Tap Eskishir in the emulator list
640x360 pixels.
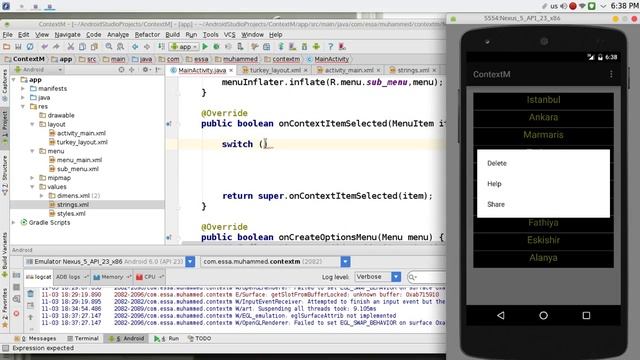tap(543, 240)
